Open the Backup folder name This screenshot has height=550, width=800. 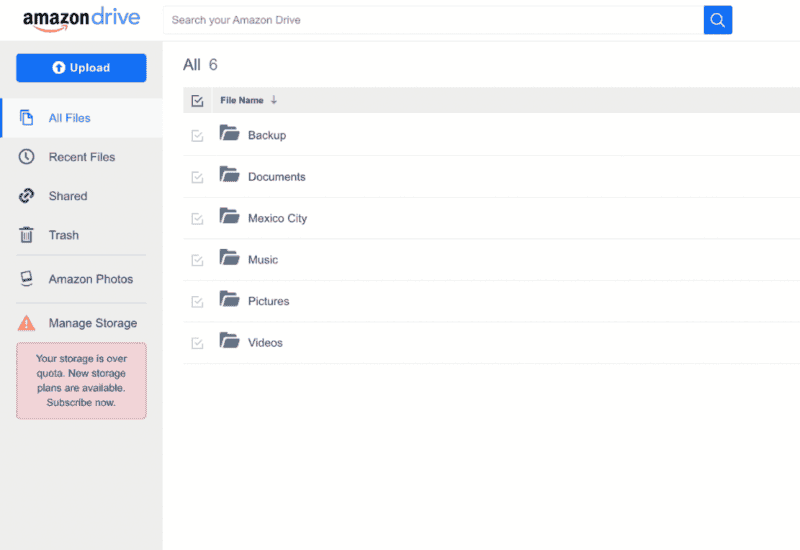tap(267, 135)
